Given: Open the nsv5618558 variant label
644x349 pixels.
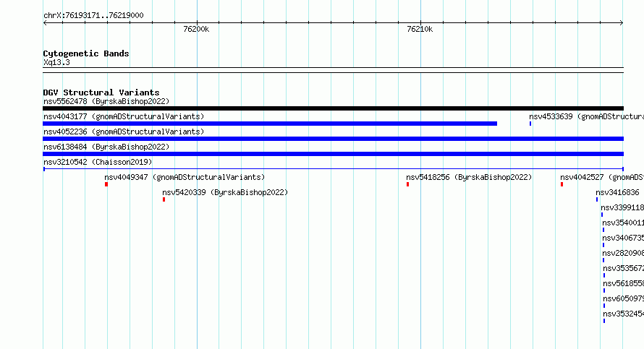Looking at the screenshot, I should click(x=624, y=283).
